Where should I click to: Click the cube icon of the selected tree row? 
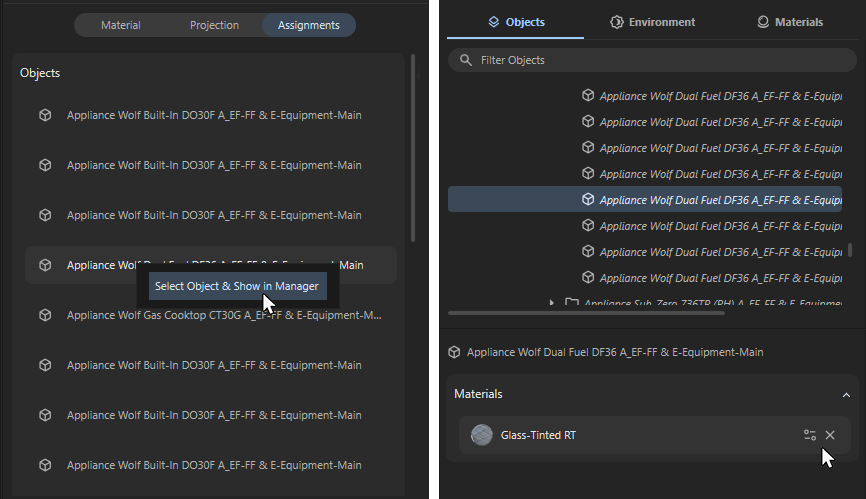tap(588, 199)
